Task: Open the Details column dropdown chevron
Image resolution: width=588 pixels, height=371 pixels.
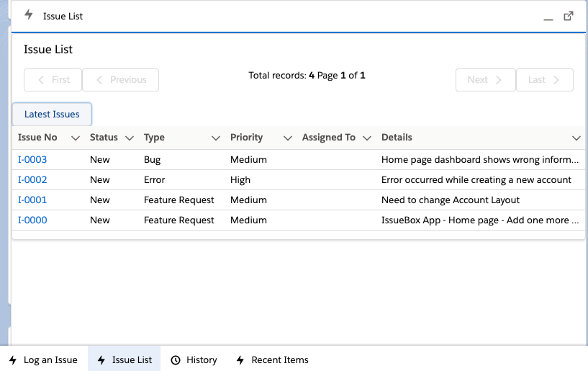Action: [x=576, y=138]
